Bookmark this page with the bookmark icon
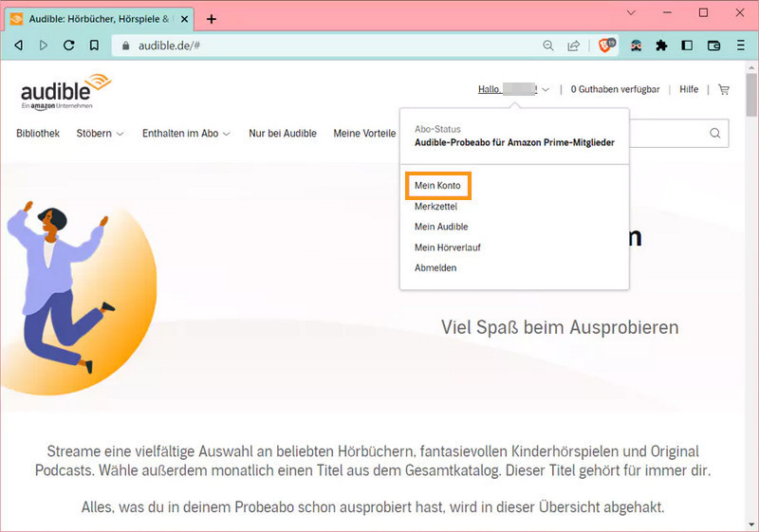 pyautogui.click(x=94, y=46)
